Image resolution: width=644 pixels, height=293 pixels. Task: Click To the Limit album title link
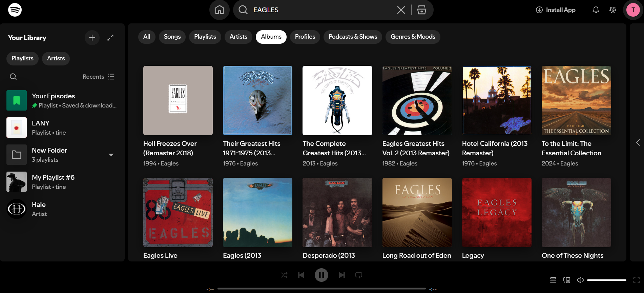click(572, 148)
